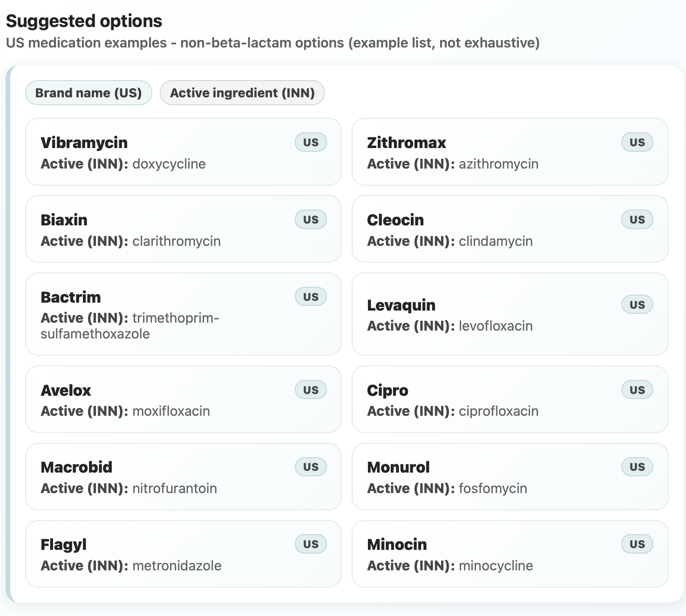Click the US badge on Macrobid
Screen dimensions: 686x616
[311, 467]
